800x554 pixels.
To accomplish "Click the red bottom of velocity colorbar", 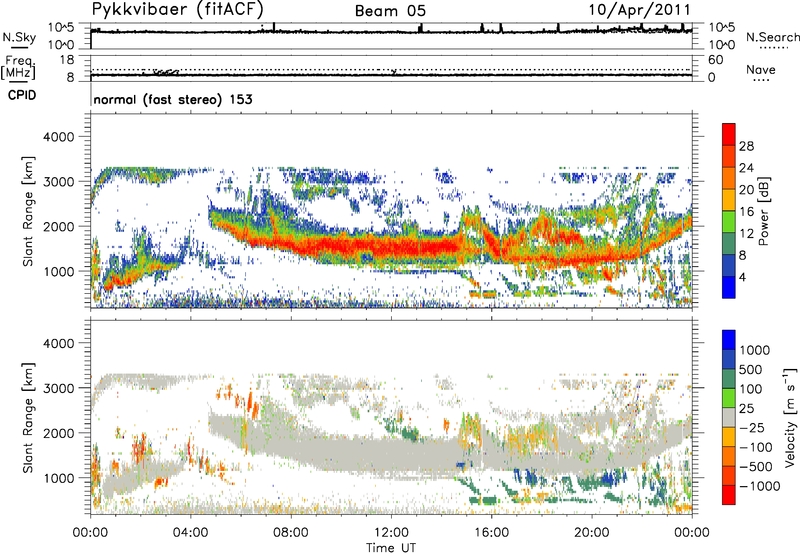I will pyautogui.click(x=729, y=495).
